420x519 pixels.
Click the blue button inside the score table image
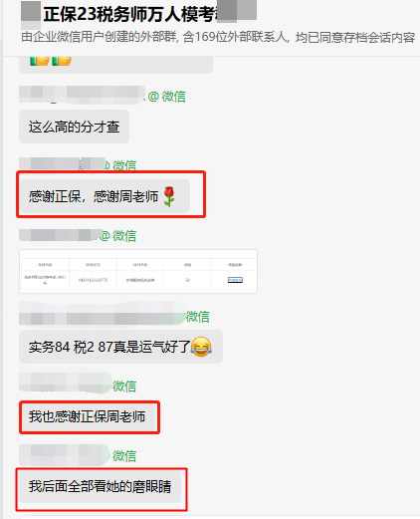[235, 280]
